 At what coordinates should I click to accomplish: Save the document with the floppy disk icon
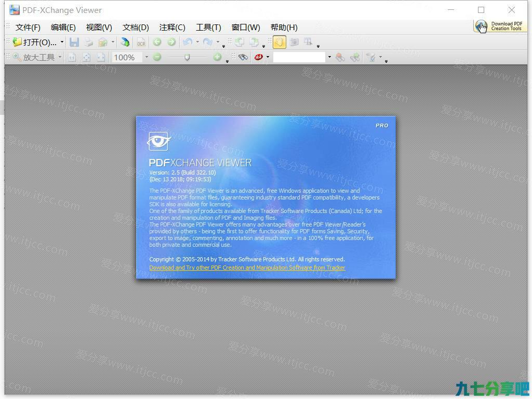[74, 42]
